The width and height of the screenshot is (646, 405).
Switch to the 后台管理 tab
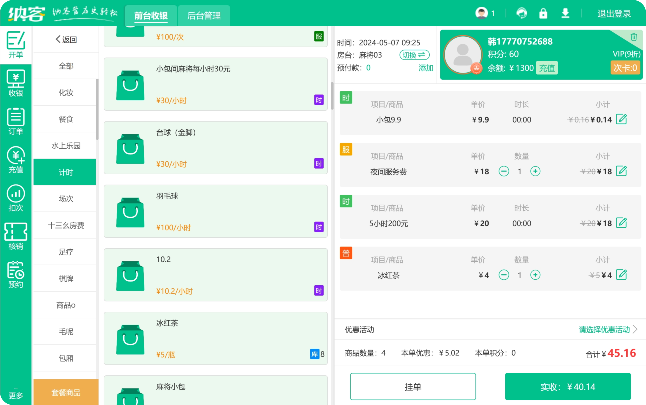204,15
